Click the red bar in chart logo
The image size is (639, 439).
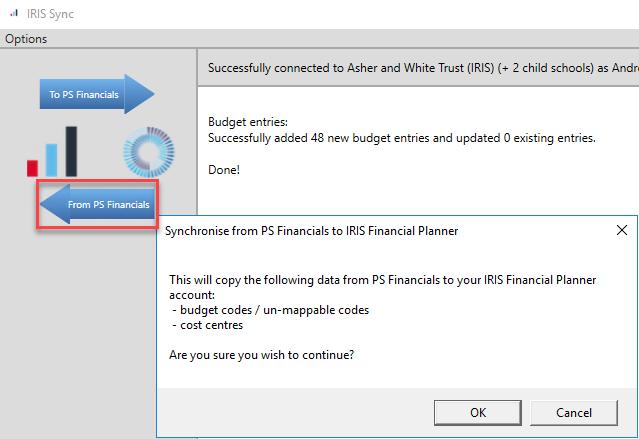coord(33,167)
